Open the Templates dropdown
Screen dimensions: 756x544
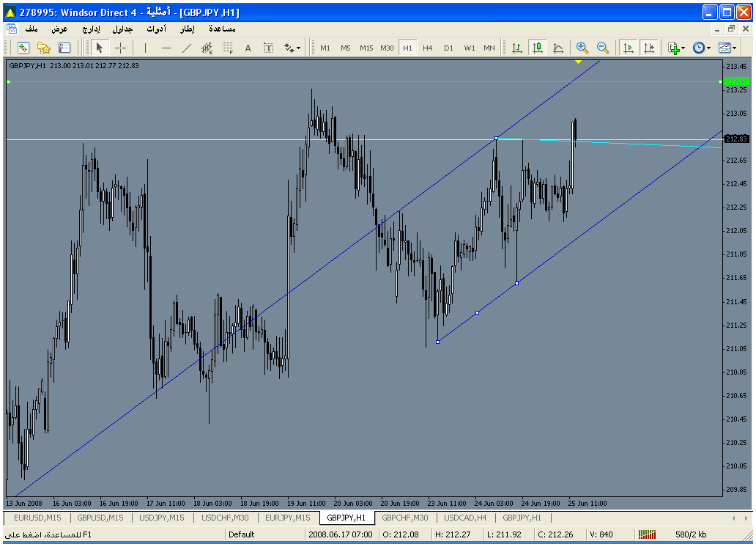(x=727, y=48)
